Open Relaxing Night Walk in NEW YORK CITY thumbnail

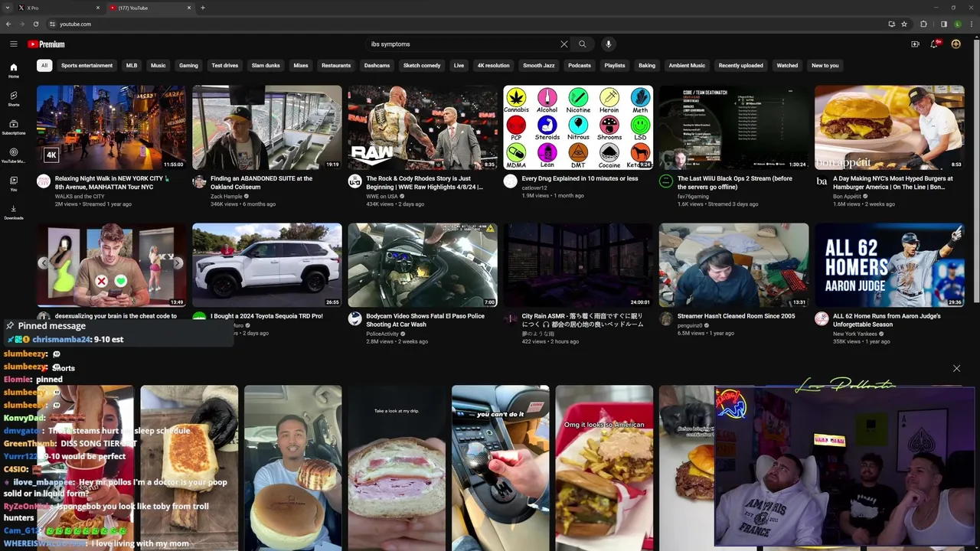coord(111,127)
